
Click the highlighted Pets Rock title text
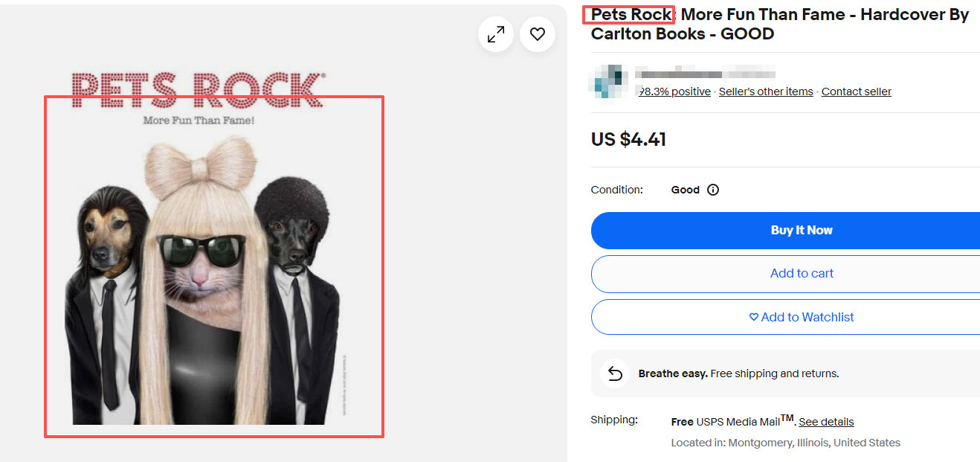(x=628, y=13)
